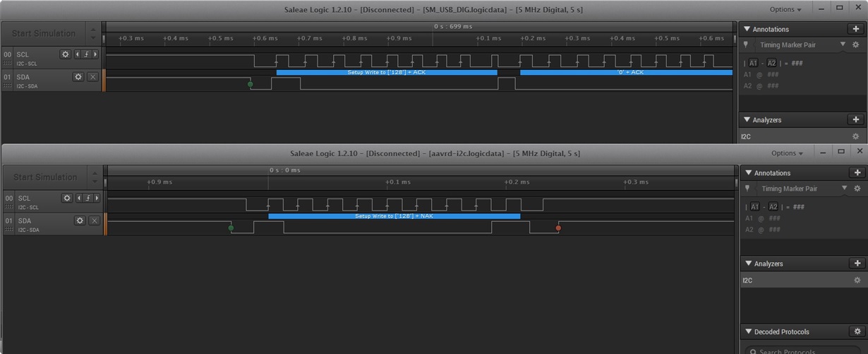Click 'Setup Write to [128] + NAK' frame
Image resolution: width=868 pixels, height=354 pixels.
(x=394, y=216)
